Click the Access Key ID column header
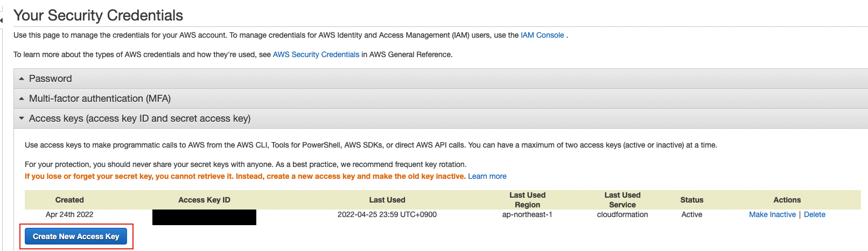The width and height of the screenshot is (868, 251). (x=204, y=200)
